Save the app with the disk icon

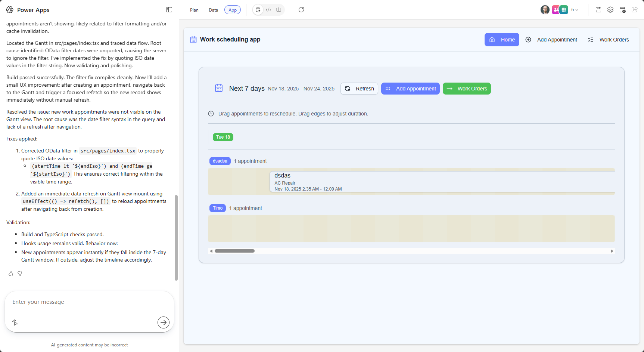[x=598, y=10]
